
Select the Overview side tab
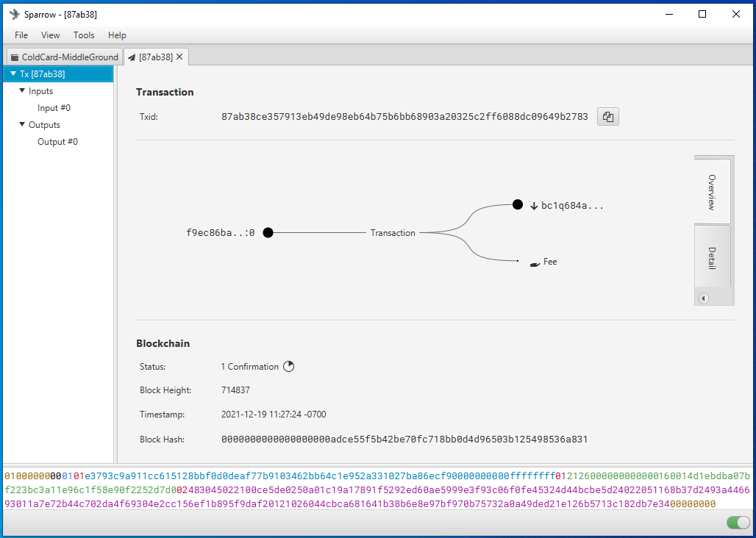pyautogui.click(x=712, y=192)
